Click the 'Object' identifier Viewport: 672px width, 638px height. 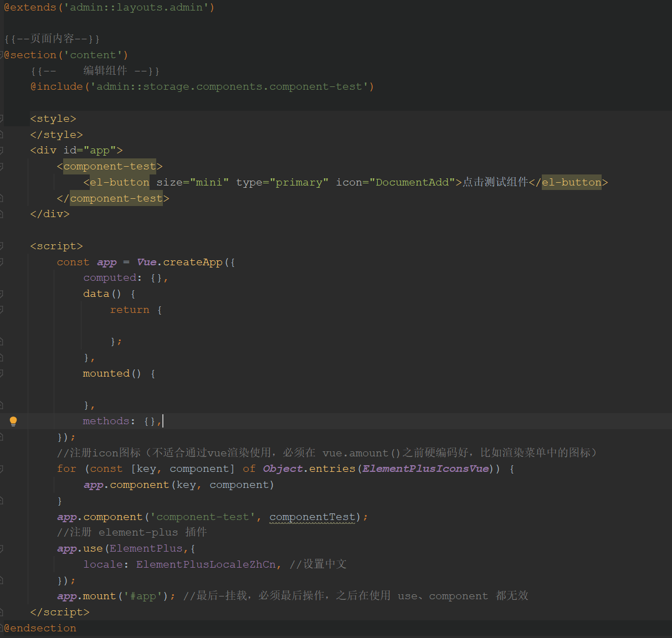click(x=283, y=469)
